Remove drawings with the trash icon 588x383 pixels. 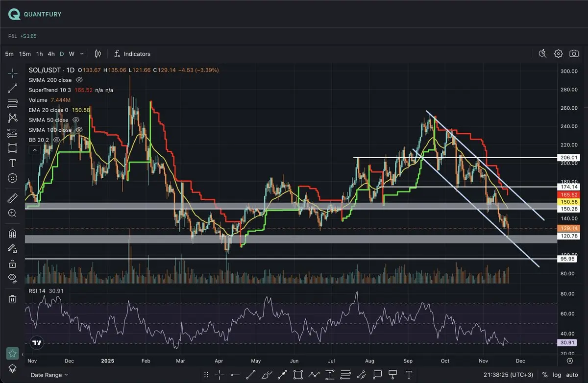point(13,299)
